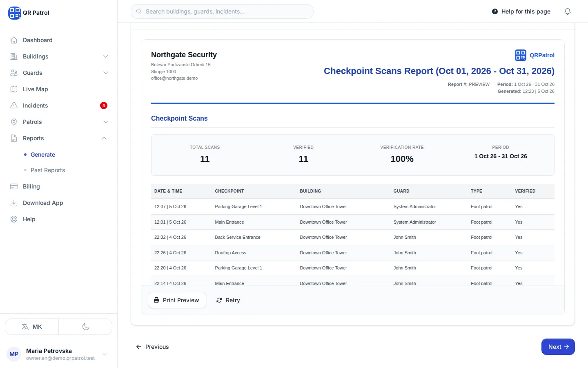
Task: Click the Help lifebuoy icon
Action: pyautogui.click(x=14, y=219)
